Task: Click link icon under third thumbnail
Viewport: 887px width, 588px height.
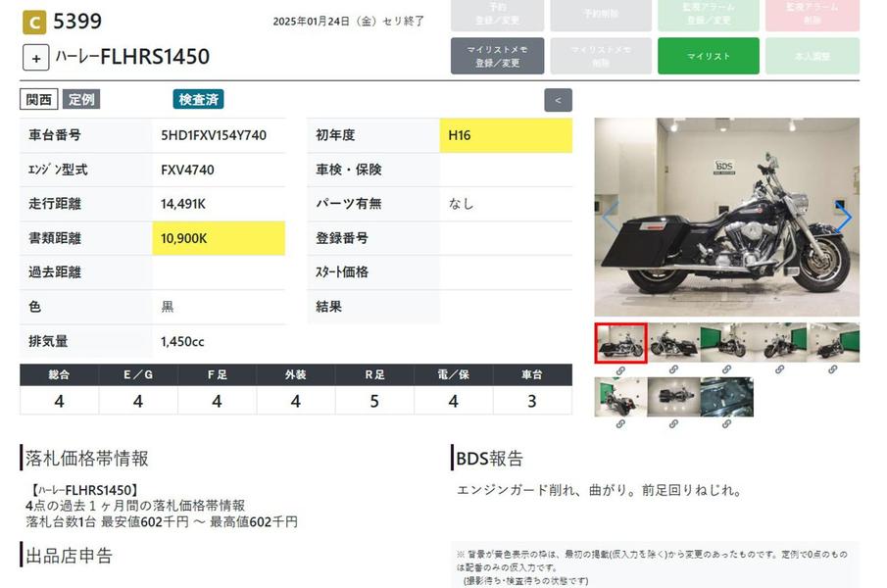Action: pyautogui.click(x=726, y=370)
